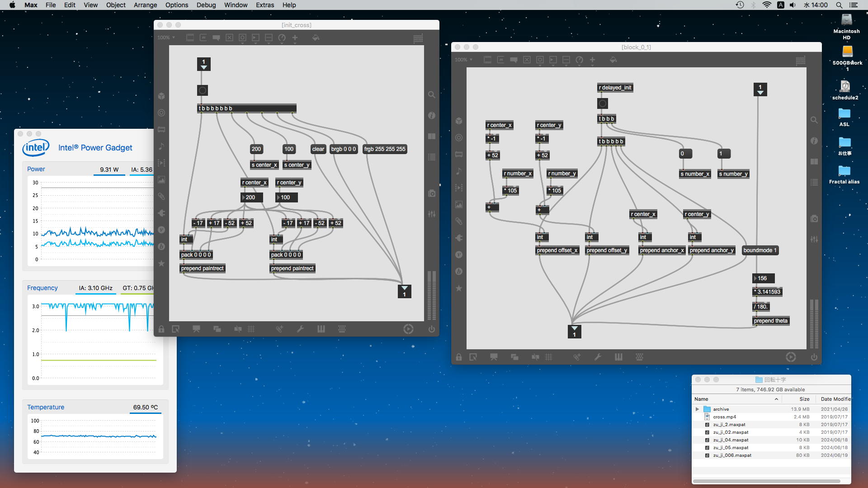
Task: Toggle audio power button in block_0_1 window
Action: pos(814,357)
